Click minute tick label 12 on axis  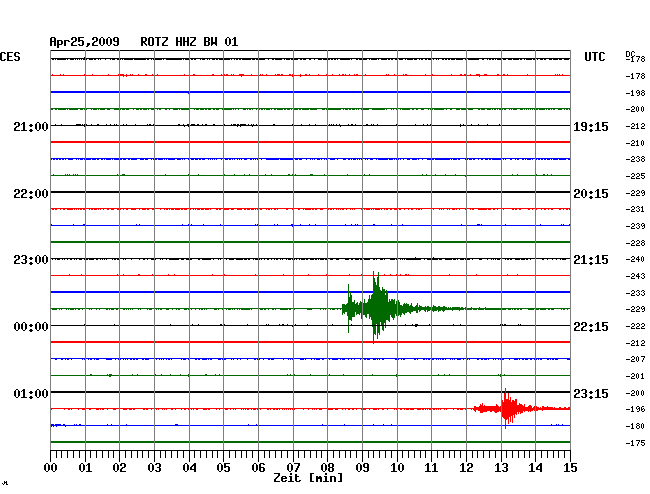click(466, 468)
